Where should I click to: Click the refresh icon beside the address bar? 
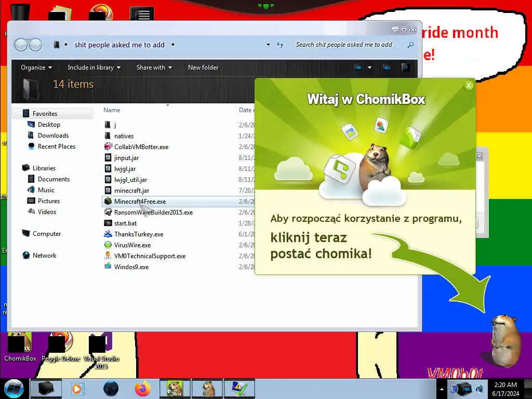pos(280,45)
